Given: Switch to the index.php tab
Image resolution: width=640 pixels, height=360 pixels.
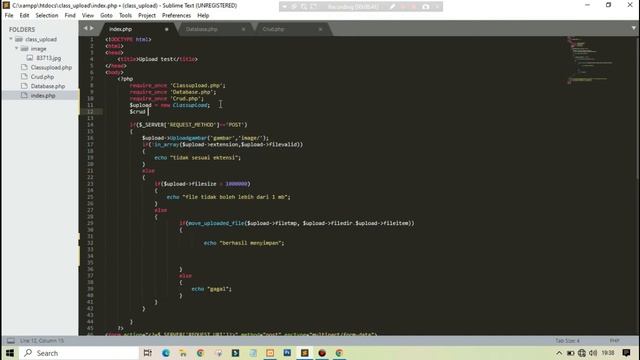Looking at the screenshot, I should (121, 29).
